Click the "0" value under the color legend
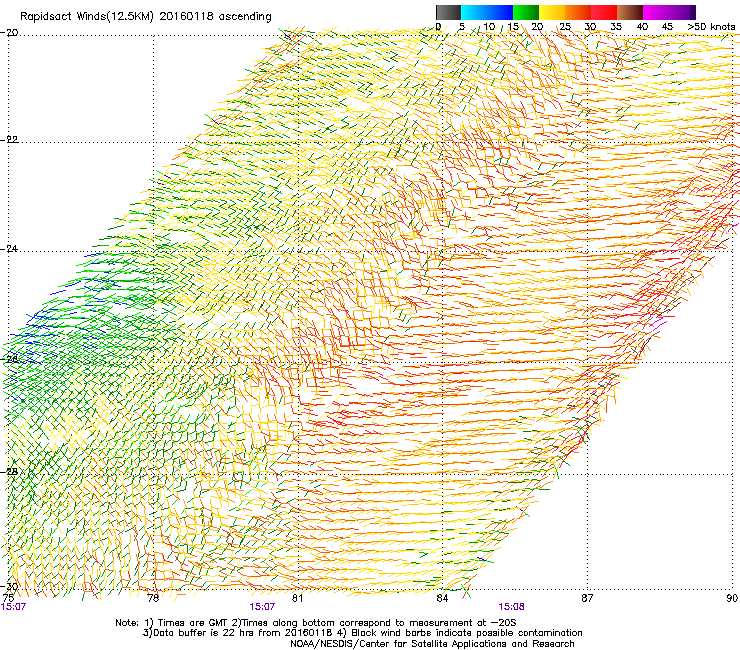Image resolution: width=740 pixels, height=650 pixels. tap(438, 27)
